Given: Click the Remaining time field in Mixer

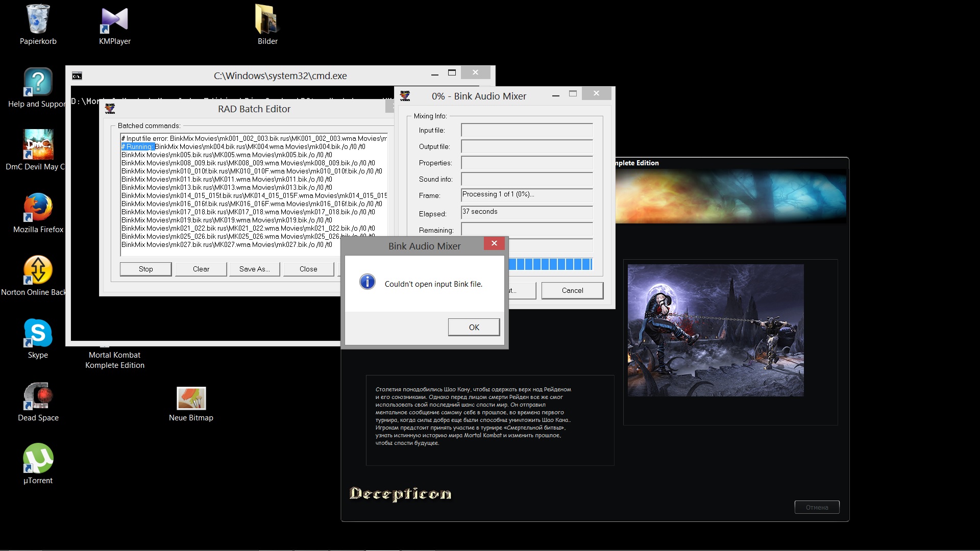Looking at the screenshot, I should [527, 229].
